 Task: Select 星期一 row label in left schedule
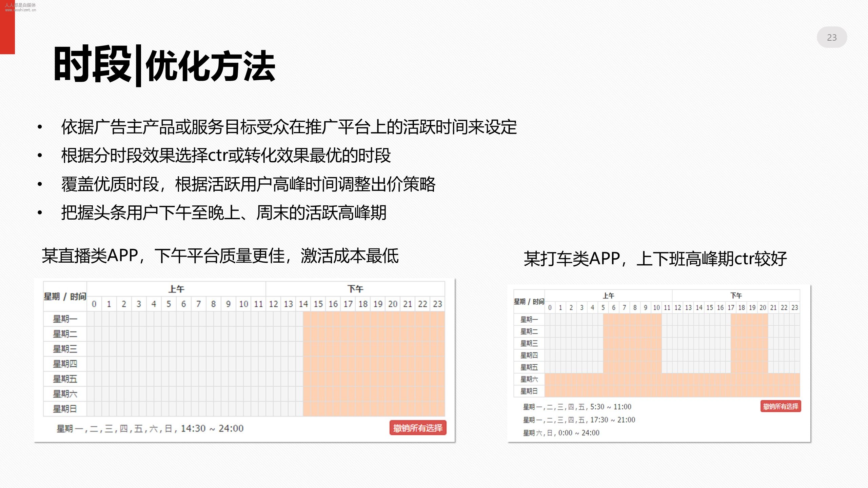[x=65, y=319]
